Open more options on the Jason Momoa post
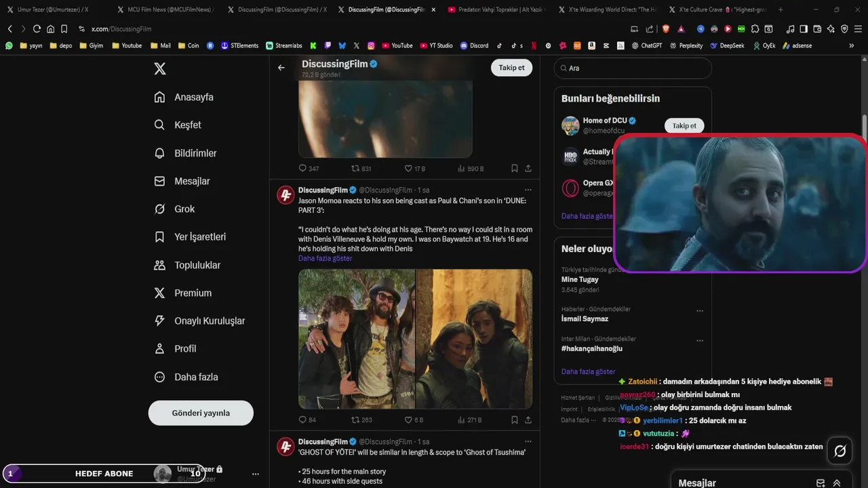The image size is (868, 488). (528, 190)
